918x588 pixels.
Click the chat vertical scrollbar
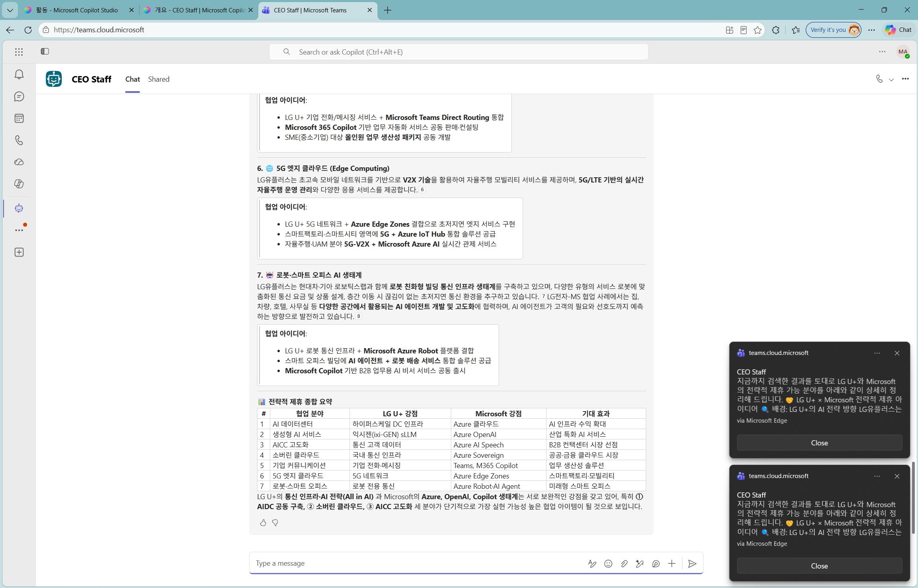913,498
